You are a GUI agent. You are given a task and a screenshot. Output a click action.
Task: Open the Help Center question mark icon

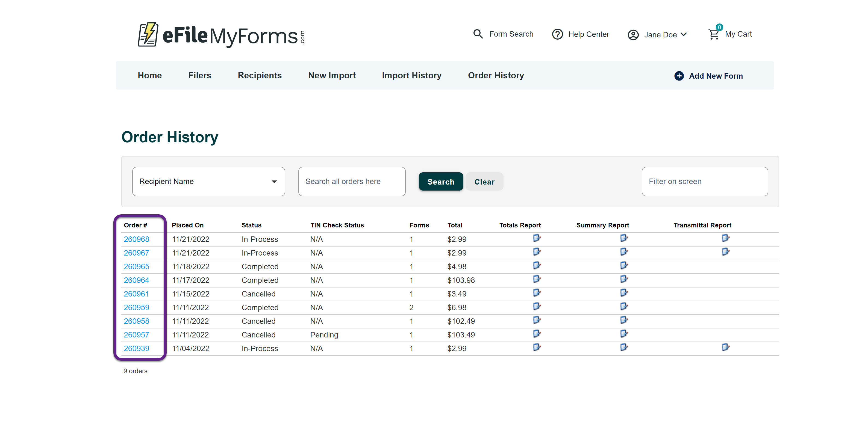click(557, 34)
